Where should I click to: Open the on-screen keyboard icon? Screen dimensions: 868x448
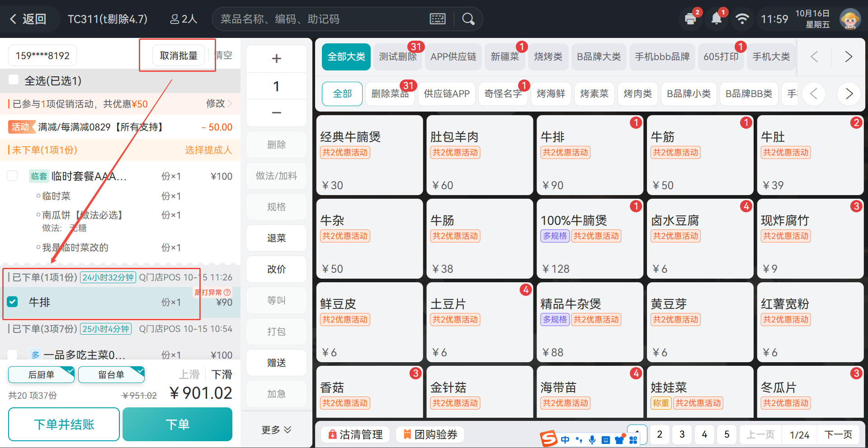coord(437,19)
